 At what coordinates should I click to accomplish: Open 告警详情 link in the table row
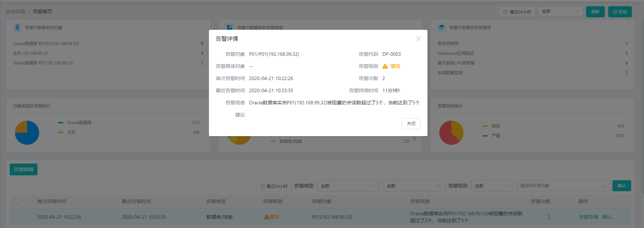coord(588,217)
